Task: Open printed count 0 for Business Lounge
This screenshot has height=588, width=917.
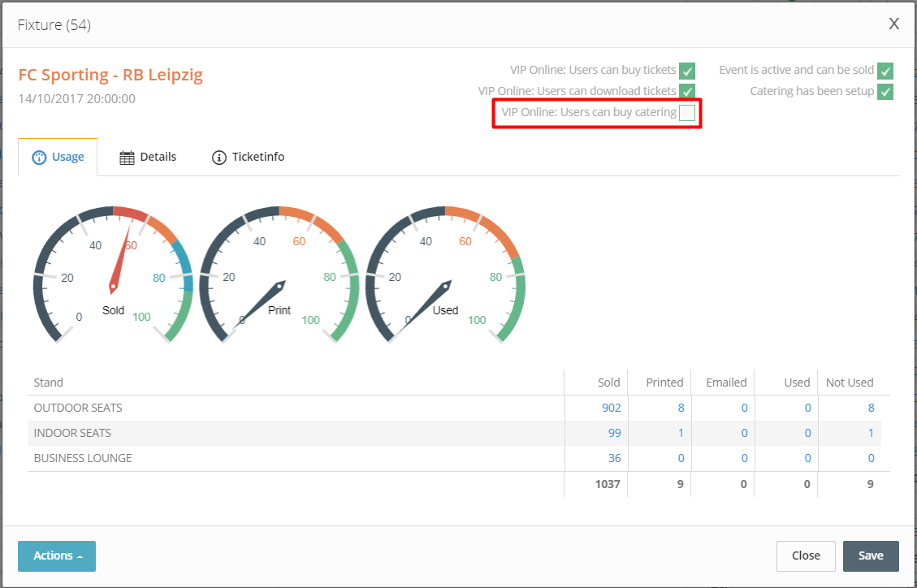Action: (681, 458)
